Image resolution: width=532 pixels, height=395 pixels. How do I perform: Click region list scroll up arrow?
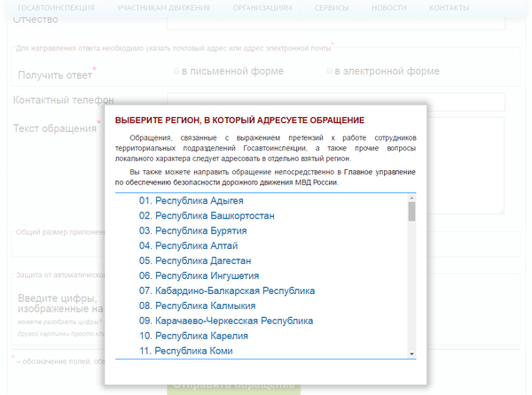(x=411, y=197)
